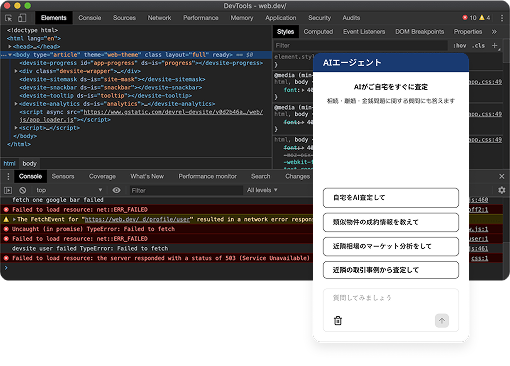This screenshot has height=366, width=510.
Task: Open the Search drawer tab
Action: (261, 176)
